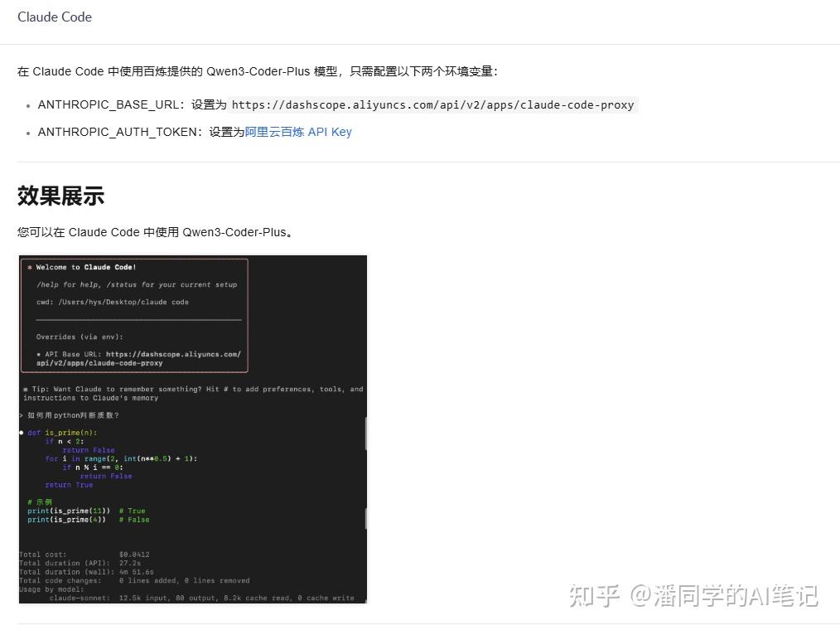Select the ANTHROPIC_BASE_URL code snippet
The width and height of the screenshot is (840, 630).
click(433, 104)
